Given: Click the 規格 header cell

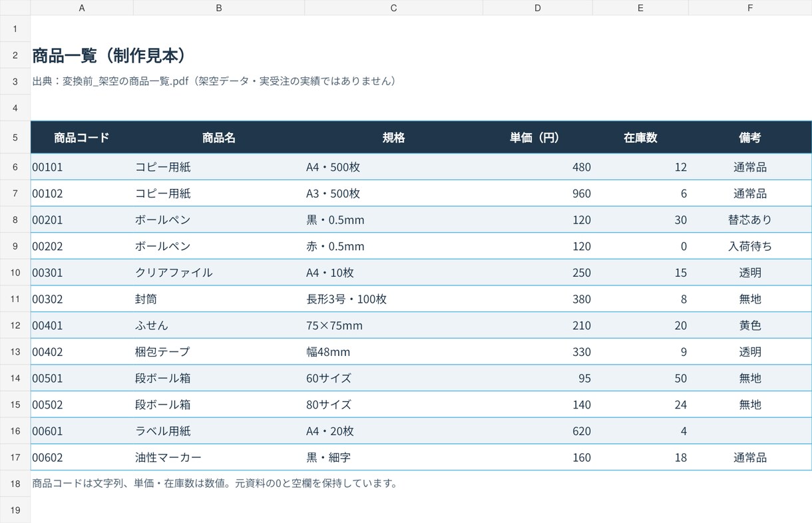Looking at the screenshot, I should pos(393,138).
